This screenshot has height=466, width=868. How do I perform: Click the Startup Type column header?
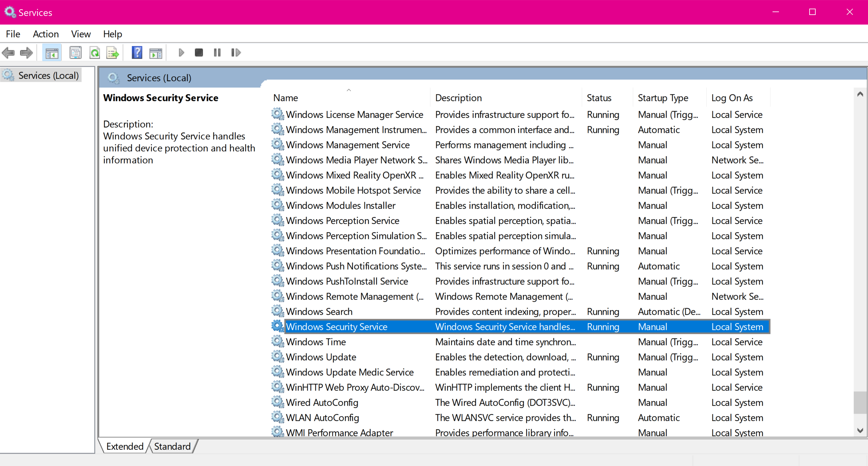tap(663, 98)
